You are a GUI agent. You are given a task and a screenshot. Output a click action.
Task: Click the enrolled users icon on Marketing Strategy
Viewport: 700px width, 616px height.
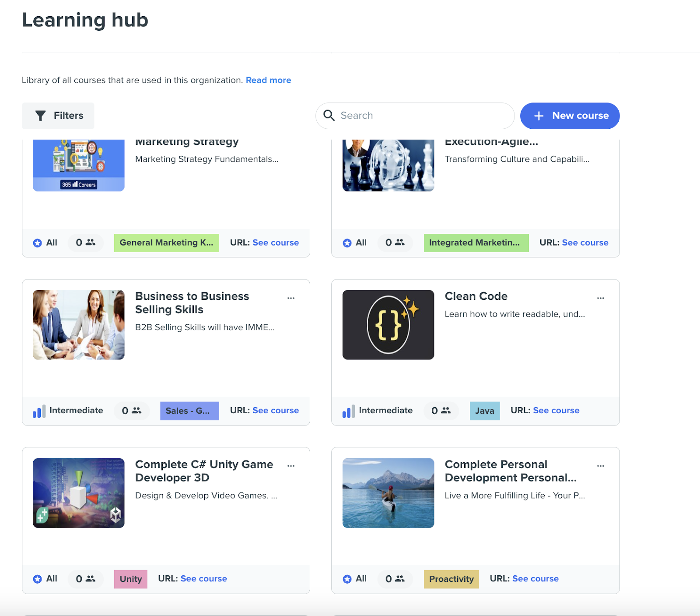[x=91, y=242]
